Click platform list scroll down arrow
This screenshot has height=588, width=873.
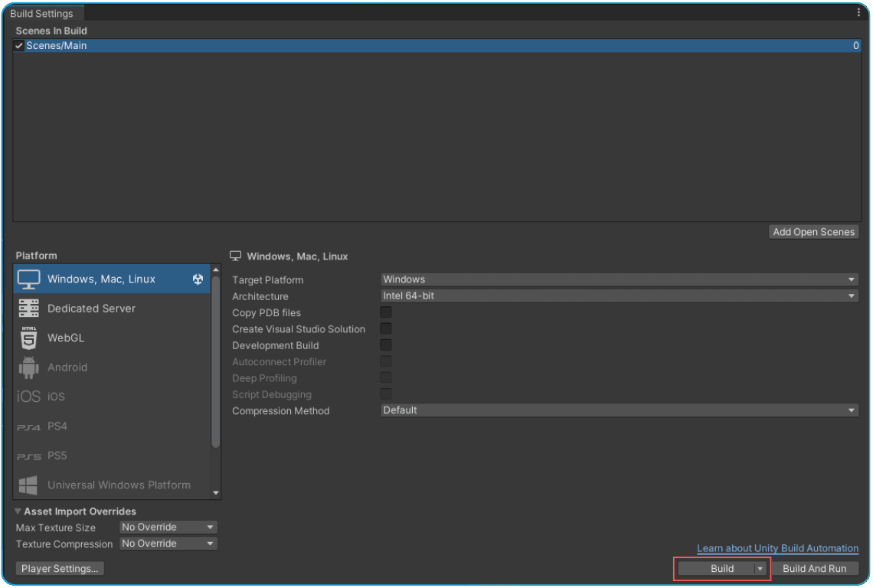(216, 493)
